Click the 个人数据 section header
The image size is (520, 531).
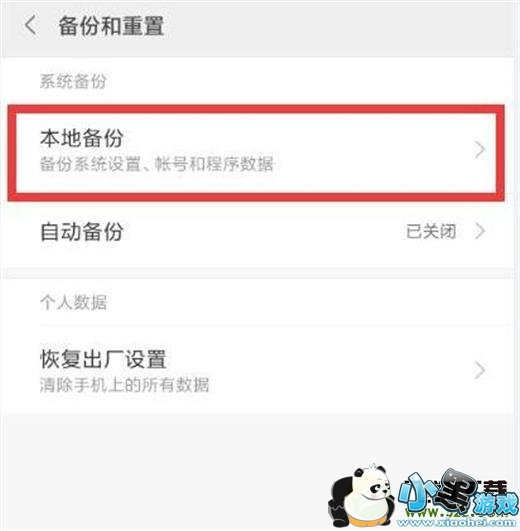(x=73, y=302)
